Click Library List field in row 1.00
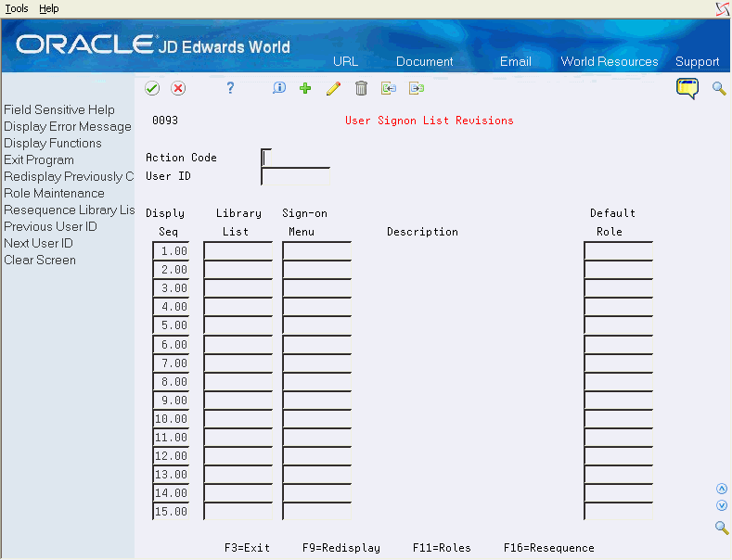 click(x=238, y=251)
